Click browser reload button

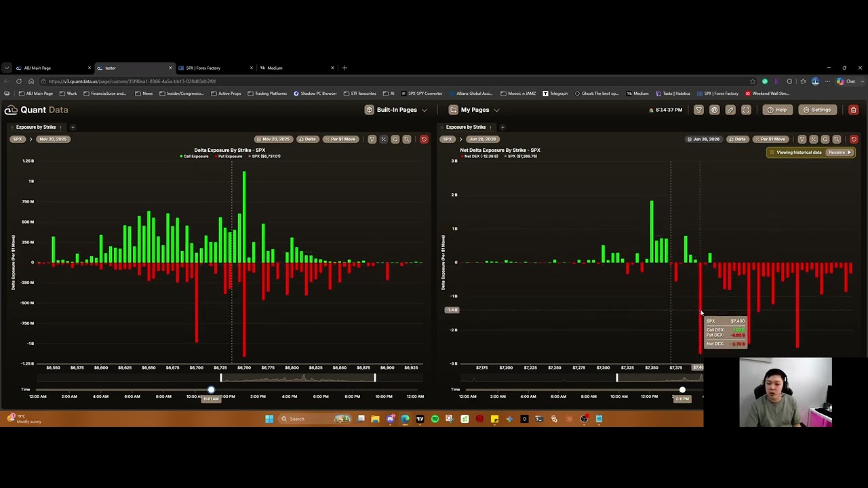tap(19, 81)
